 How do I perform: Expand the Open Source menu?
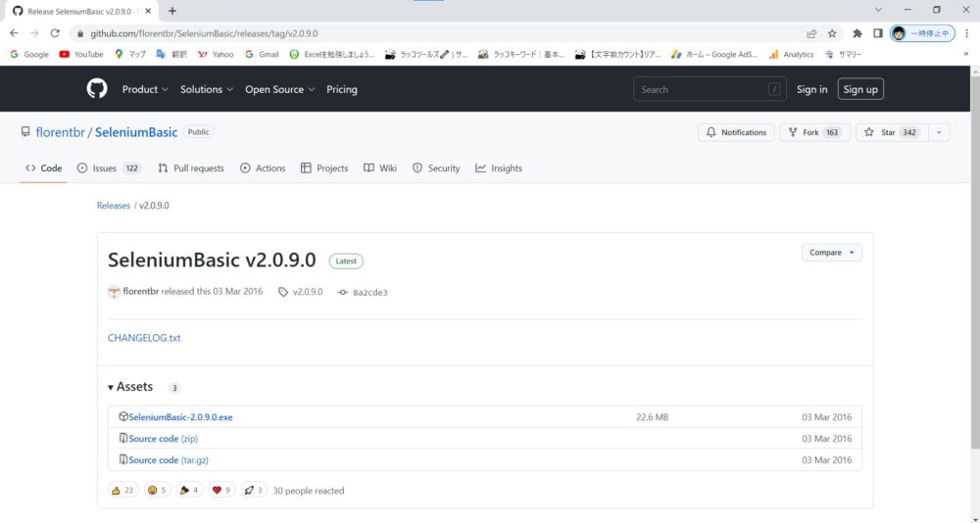tap(279, 89)
